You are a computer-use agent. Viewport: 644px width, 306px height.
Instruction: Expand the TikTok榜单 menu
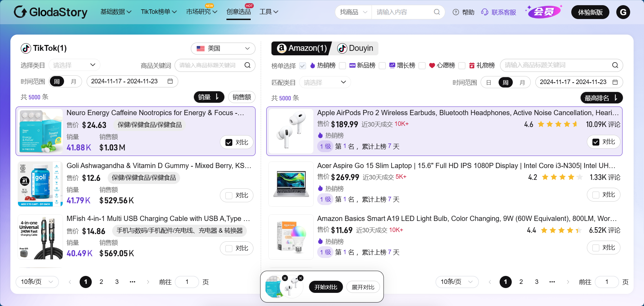tap(159, 12)
